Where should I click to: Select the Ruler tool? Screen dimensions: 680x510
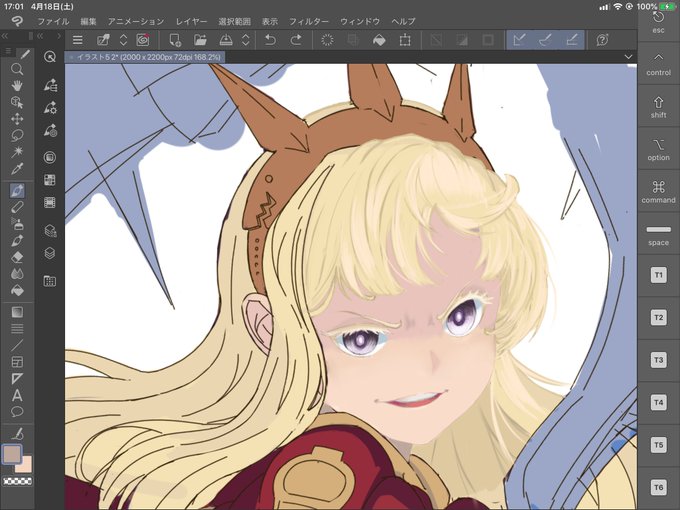coord(17,379)
